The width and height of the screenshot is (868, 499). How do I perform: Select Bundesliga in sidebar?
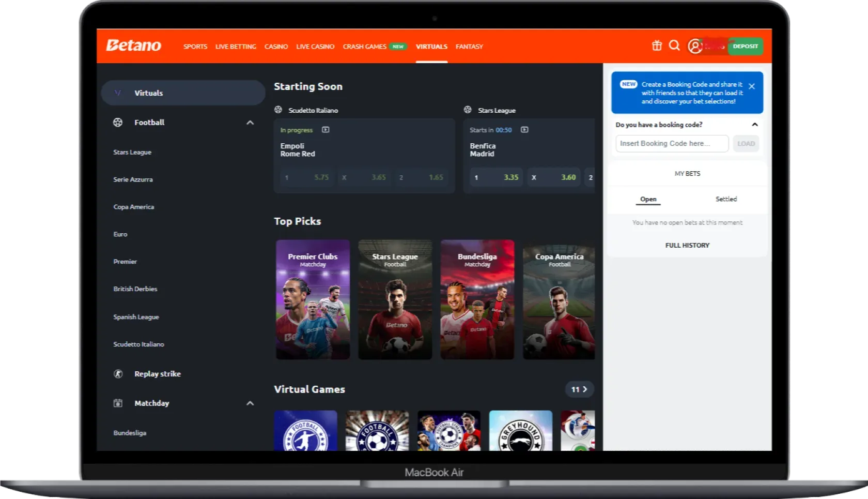click(x=130, y=433)
